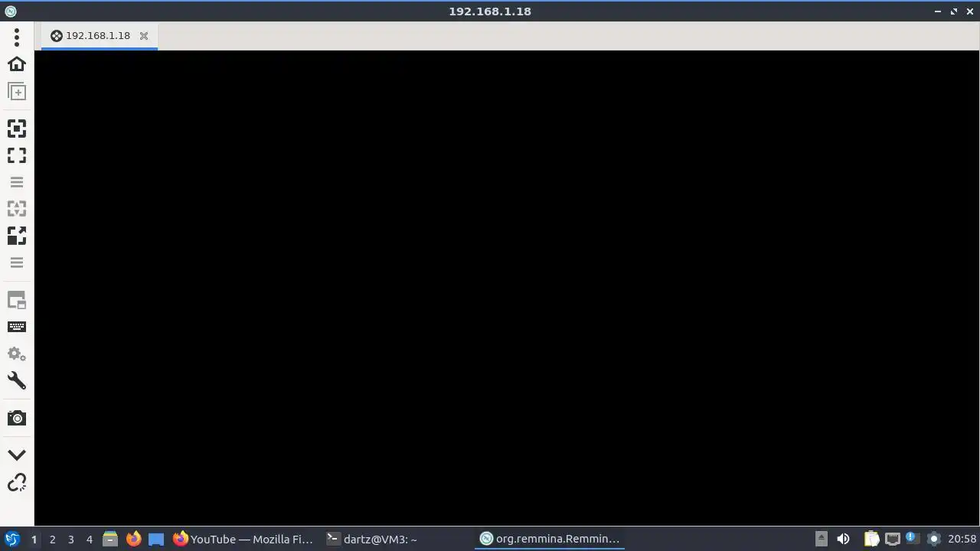The height and width of the screenshot is (551, 980).
Task: Toggle dynamic resolution update
Action: pyautogui.click(x=17, y=208)
